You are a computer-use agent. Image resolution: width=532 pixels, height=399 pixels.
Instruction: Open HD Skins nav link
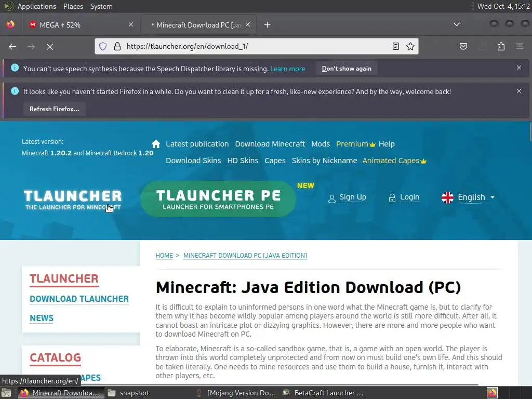click(243, 161)
